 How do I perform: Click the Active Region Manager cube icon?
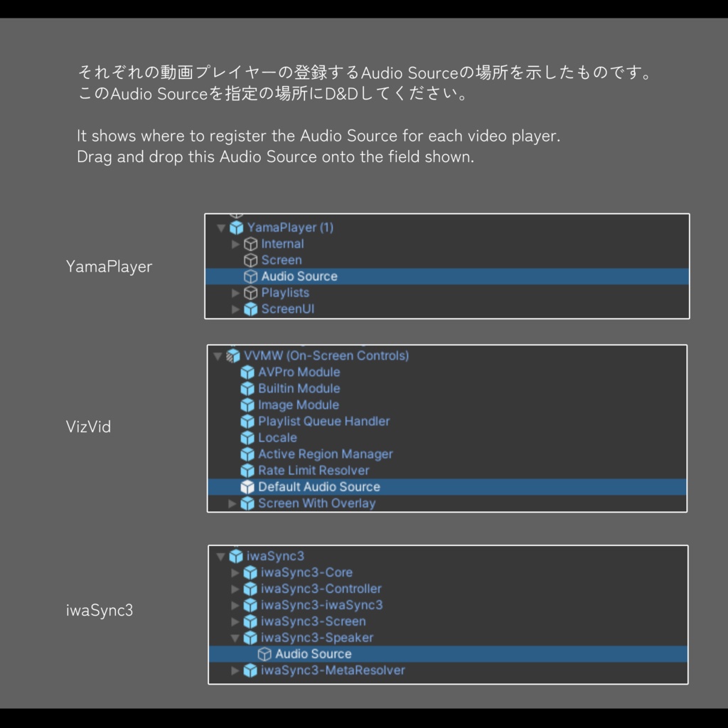tap(247, 454)
